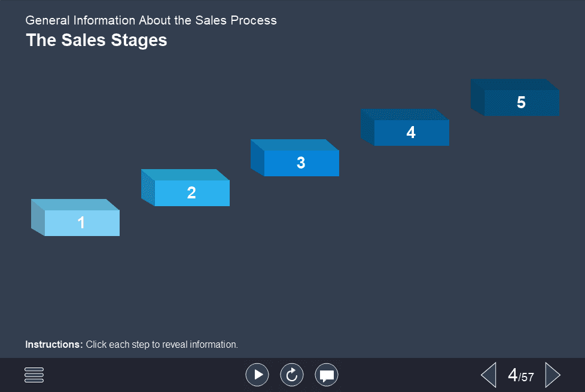Screen dimensions: 585x392
Task: Open the fifth sales stage
Action: coord(521,102)
